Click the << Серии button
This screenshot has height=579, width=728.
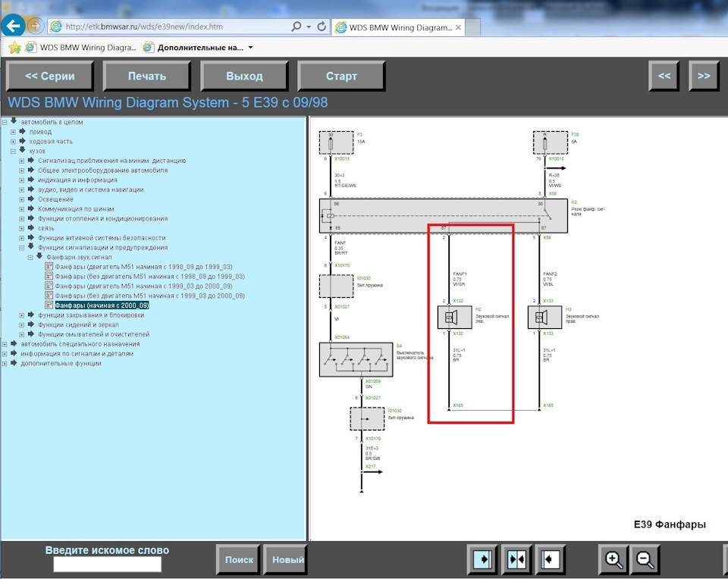coord(50,76)
